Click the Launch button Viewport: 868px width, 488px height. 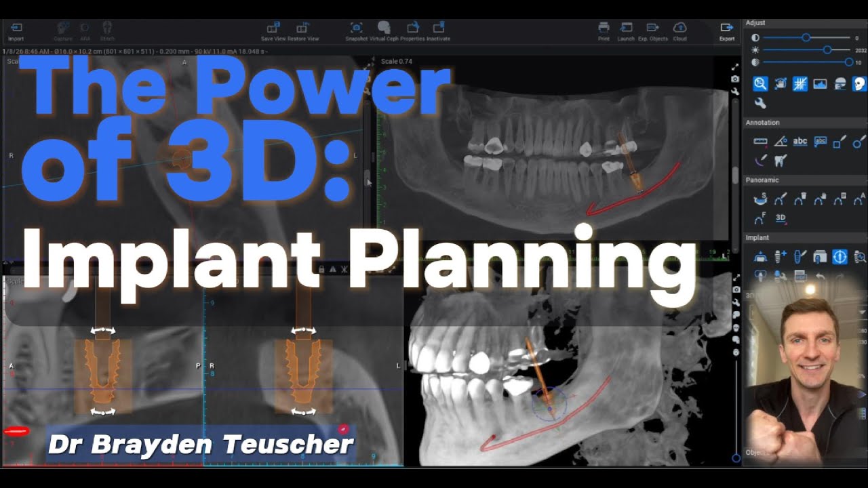[x=626, y=31]
